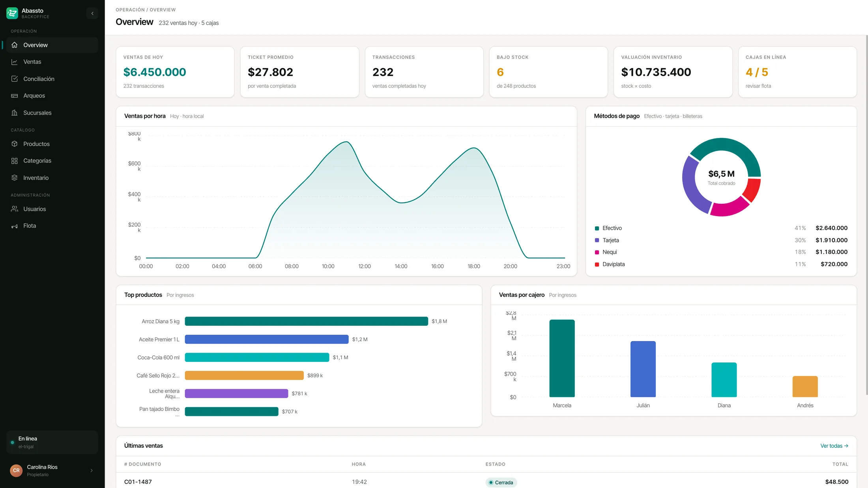The width and height of the screenshot is (868, 488).
Task: Click Diana's sales bar
Action: [724, 380]
